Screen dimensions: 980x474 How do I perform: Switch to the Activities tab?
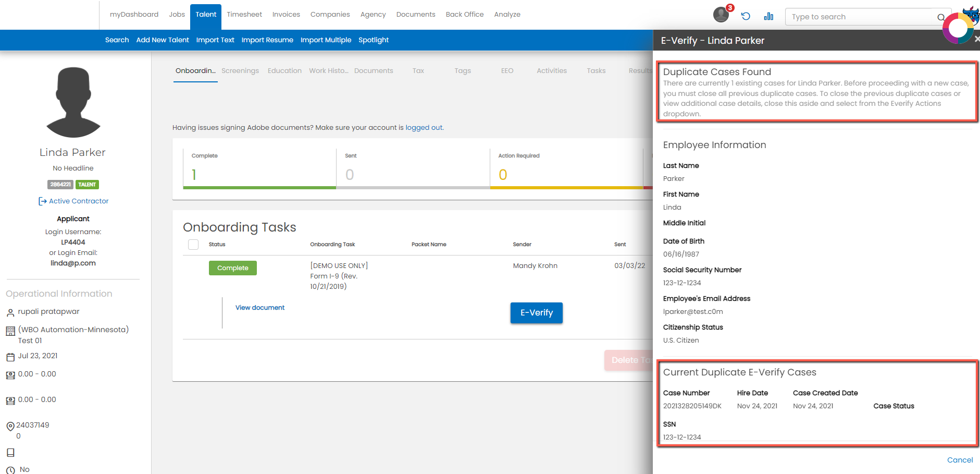pos(552,71)
